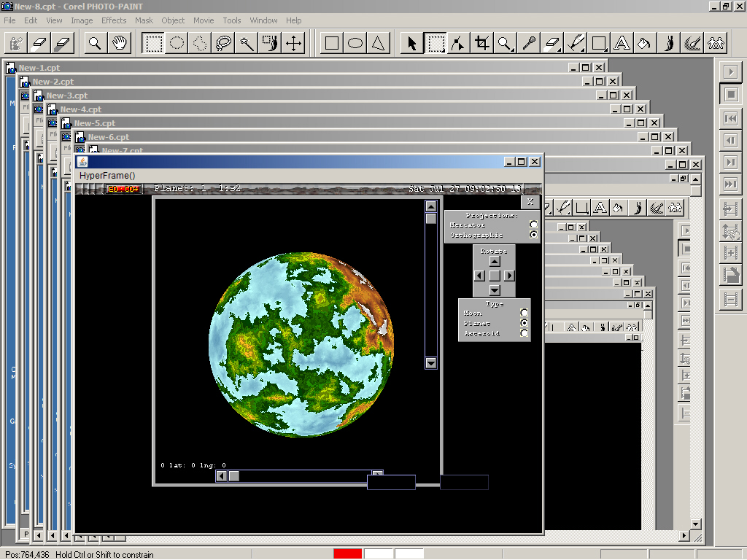
Task: Select the Crop tool
Action: 481,44
